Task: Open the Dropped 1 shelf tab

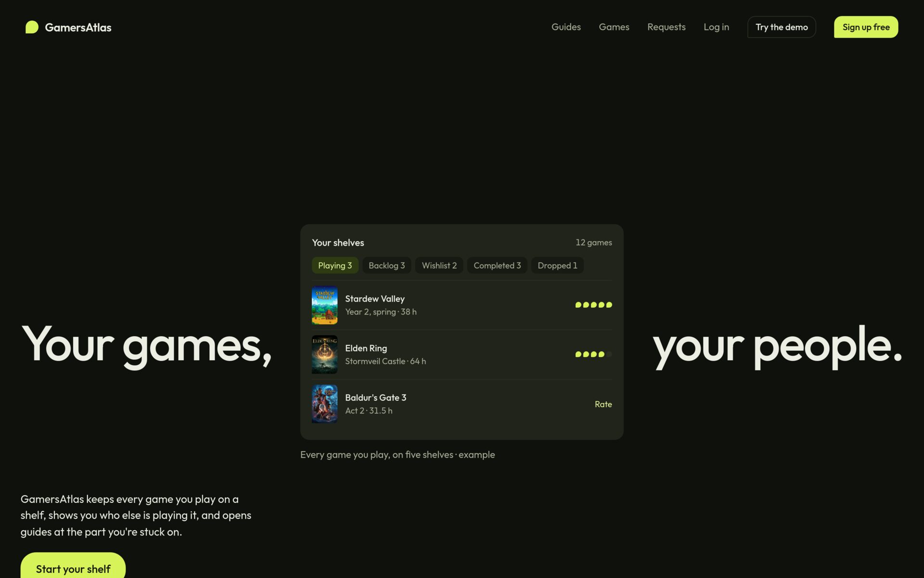Action: coord(557,265)
